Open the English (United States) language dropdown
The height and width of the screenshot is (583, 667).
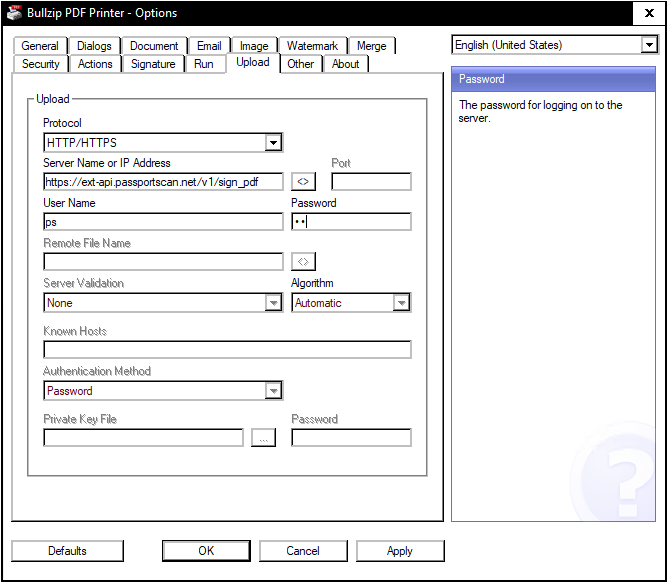tap(650, 45)
